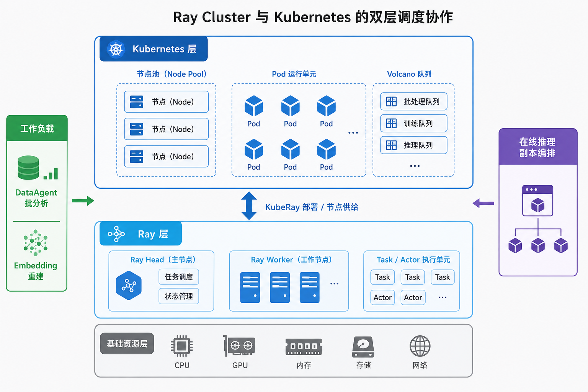Click the ellipsis below 推理队列
Image resolution: width=588 pixels, height=392 pixels.
pyautogui.click(x=415, y=166)
